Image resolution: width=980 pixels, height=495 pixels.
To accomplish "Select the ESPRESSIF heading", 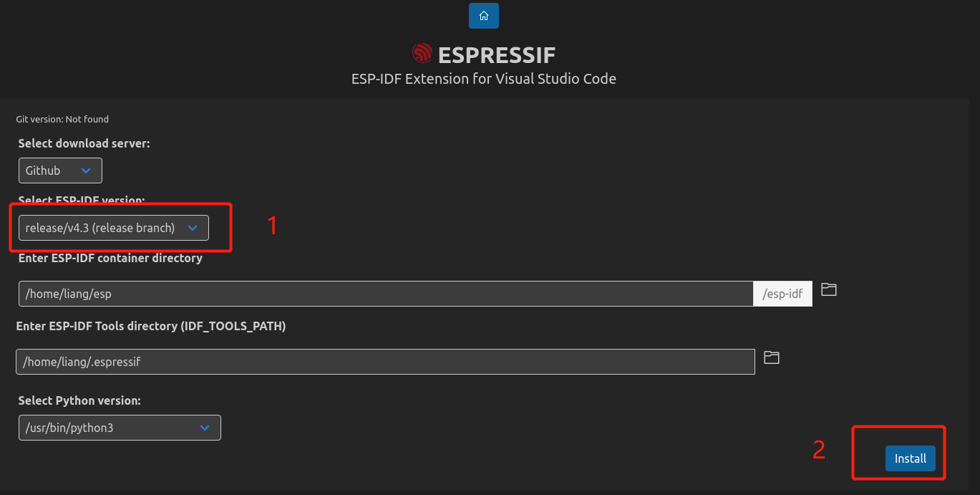I will [x=498, y=54].
